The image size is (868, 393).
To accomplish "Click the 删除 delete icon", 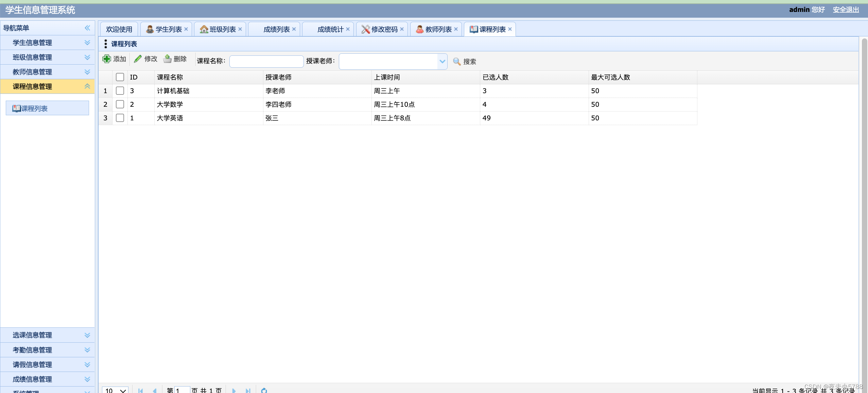I will pos(167,58).
